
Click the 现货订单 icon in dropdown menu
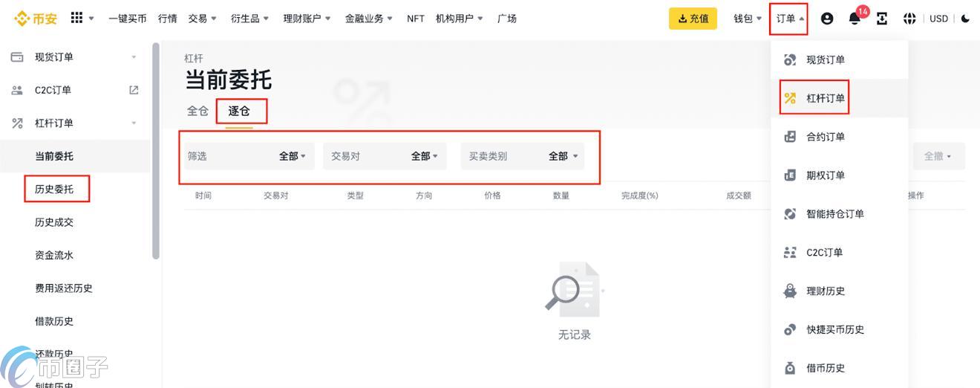click(x=790, y=59)
